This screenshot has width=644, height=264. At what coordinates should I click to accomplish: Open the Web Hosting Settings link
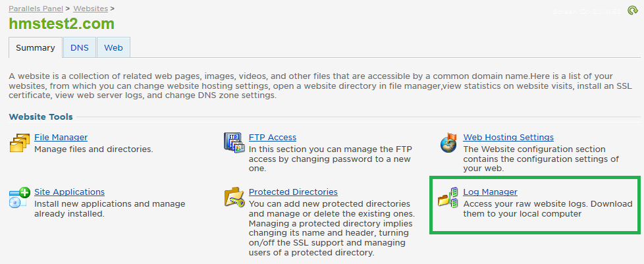point(508,137)
